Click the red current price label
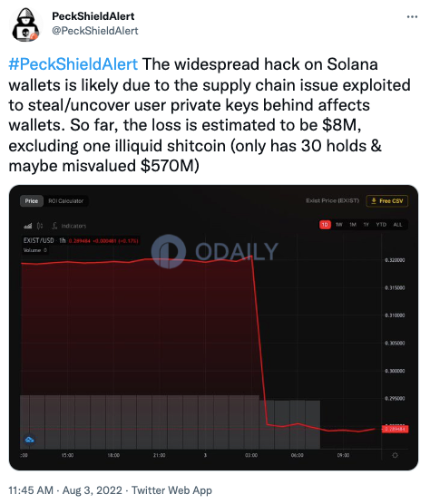Screen dimensions: 430x504 point(395,429)
